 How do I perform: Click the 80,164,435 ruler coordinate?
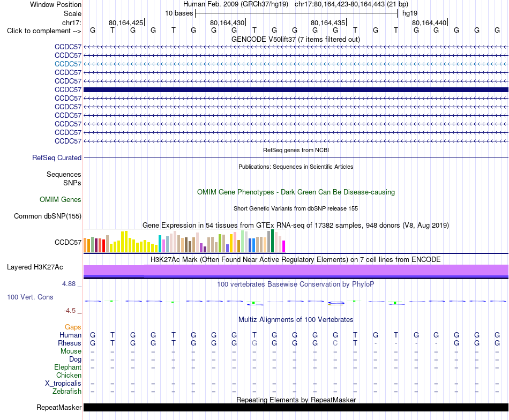click(x=328, y=22)
